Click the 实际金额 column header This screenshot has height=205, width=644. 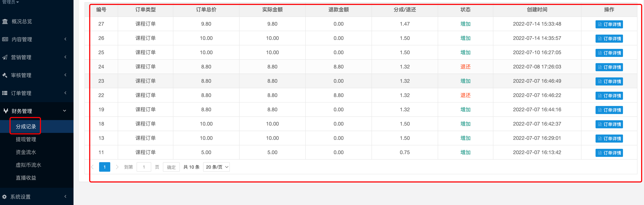click(x=272, y=10)
